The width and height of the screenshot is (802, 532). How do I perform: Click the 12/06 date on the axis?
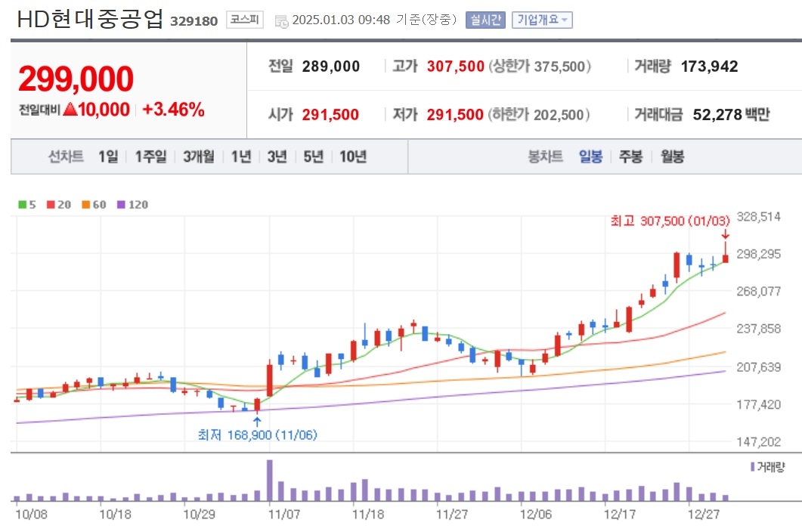point(535,514)
